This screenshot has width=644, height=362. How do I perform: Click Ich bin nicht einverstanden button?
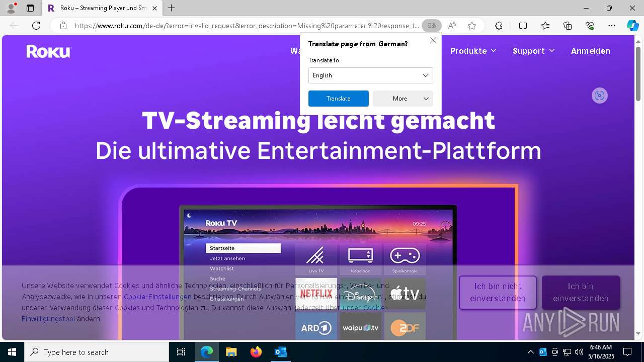coord(498,292)
